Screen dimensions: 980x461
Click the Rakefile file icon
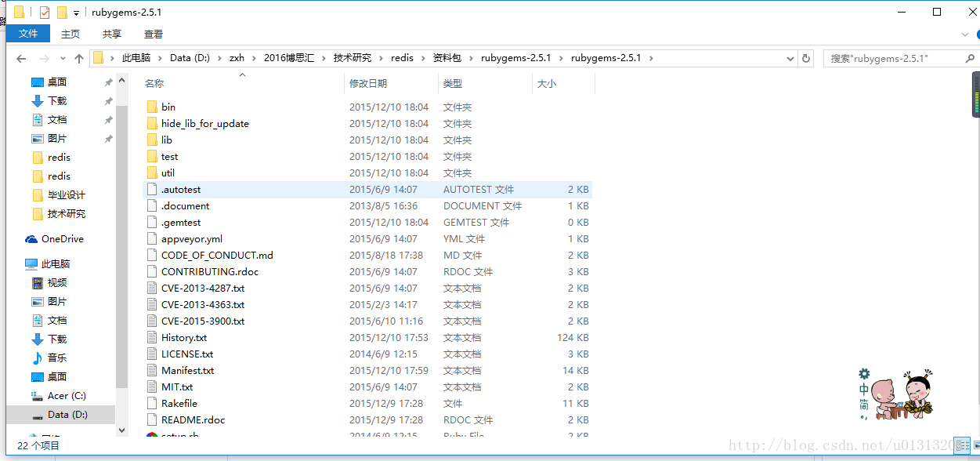[152, 403]
